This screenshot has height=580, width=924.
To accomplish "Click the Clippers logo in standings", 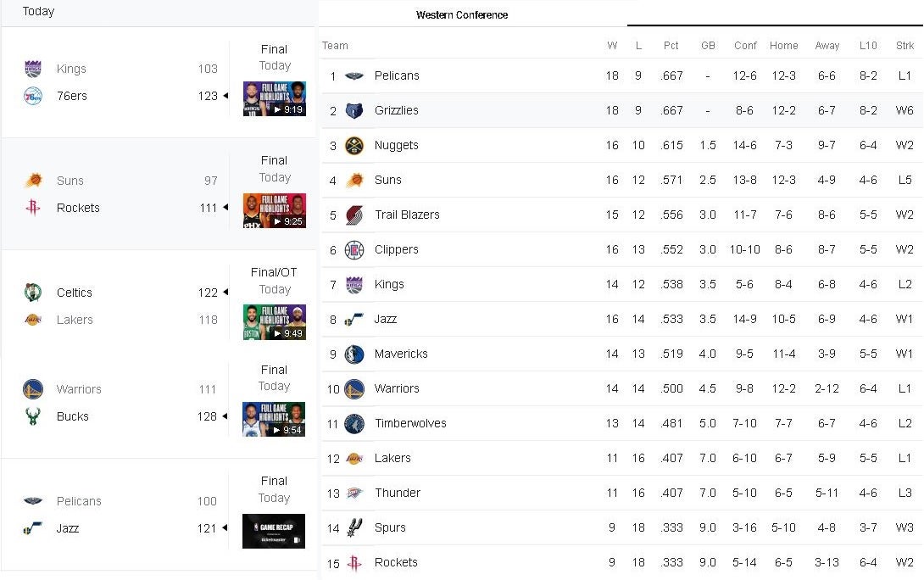I will click(354, 250).
